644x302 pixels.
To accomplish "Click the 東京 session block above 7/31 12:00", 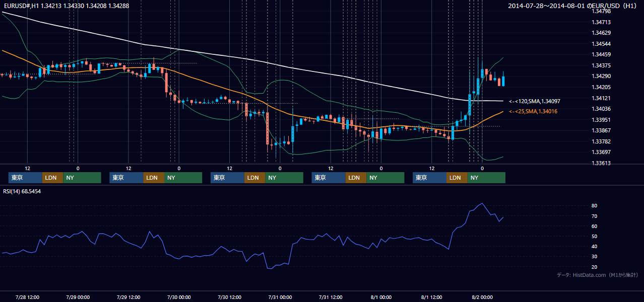I will 329,178.
